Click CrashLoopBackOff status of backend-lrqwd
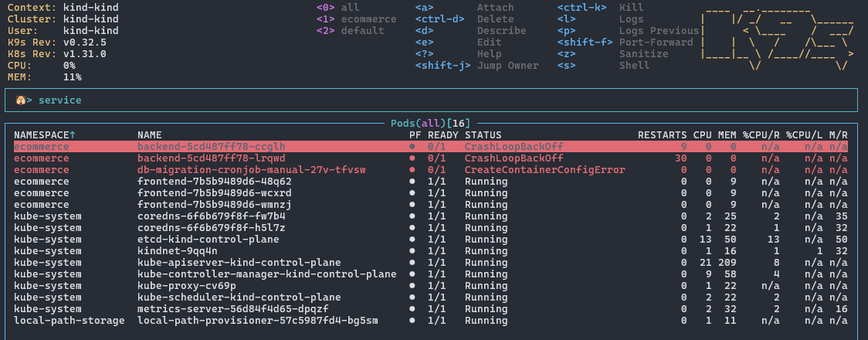The height and width of the screenshot is (340, 868). 514,158
